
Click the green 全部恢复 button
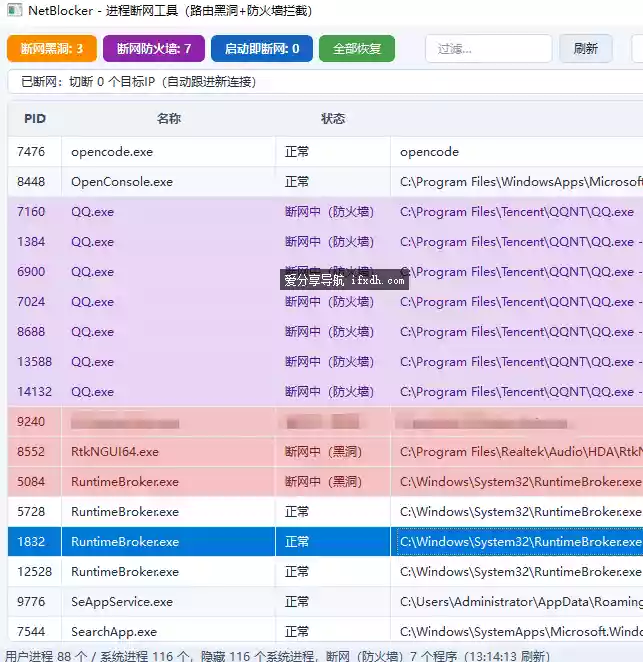pos(357,49)
